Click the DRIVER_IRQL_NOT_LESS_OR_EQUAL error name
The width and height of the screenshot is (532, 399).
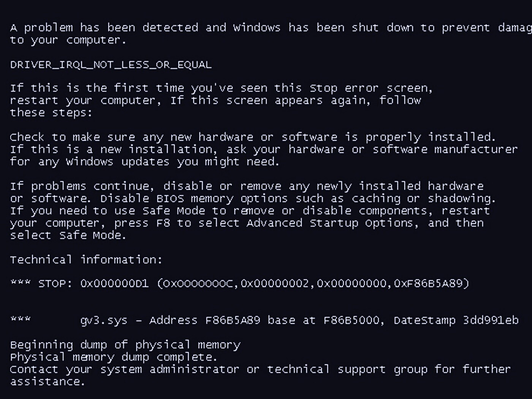coord(111,65)
